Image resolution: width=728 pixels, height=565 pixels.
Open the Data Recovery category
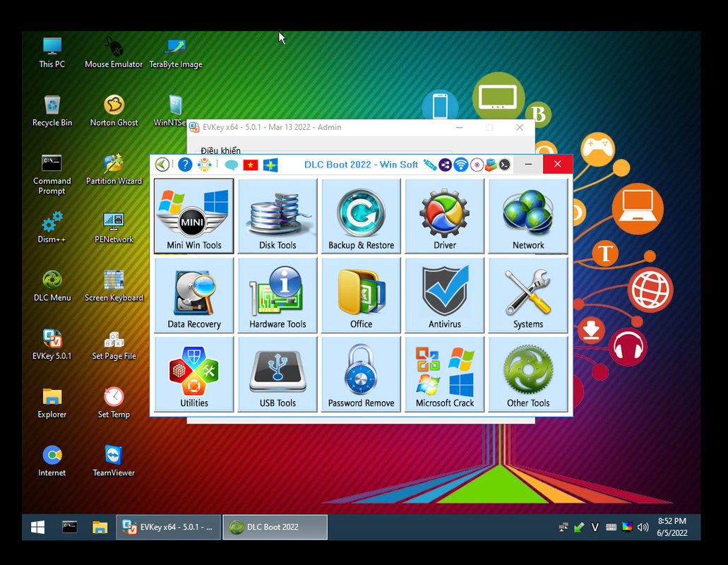(194, 295)
